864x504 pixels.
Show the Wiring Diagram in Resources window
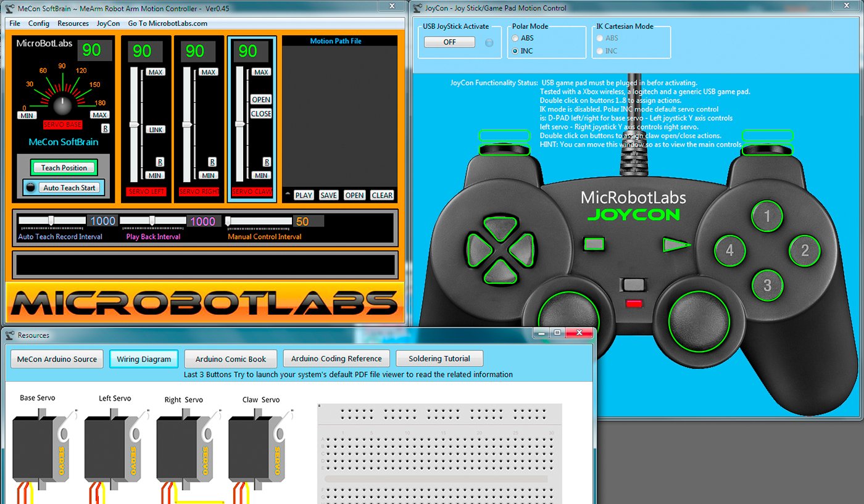click(144, 359)
